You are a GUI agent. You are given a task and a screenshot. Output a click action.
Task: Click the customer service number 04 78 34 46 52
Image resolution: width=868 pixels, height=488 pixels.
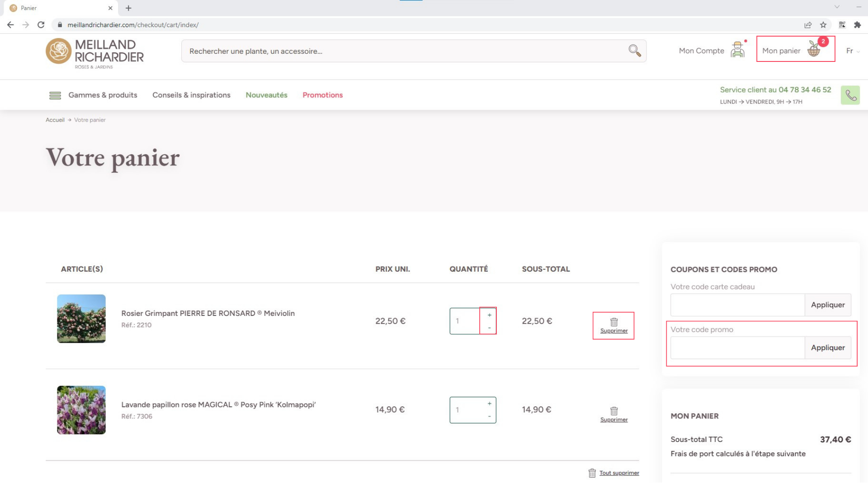coord(805,90)
